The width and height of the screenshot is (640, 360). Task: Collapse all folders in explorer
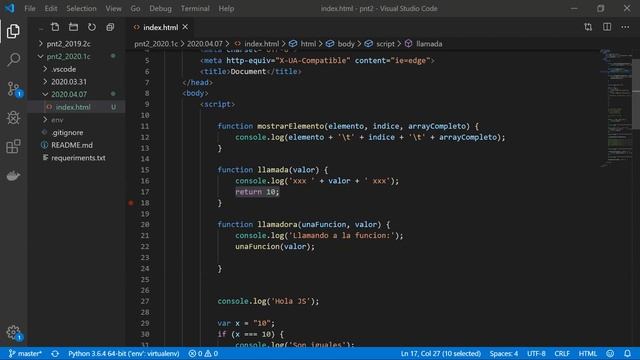point(110,27)
